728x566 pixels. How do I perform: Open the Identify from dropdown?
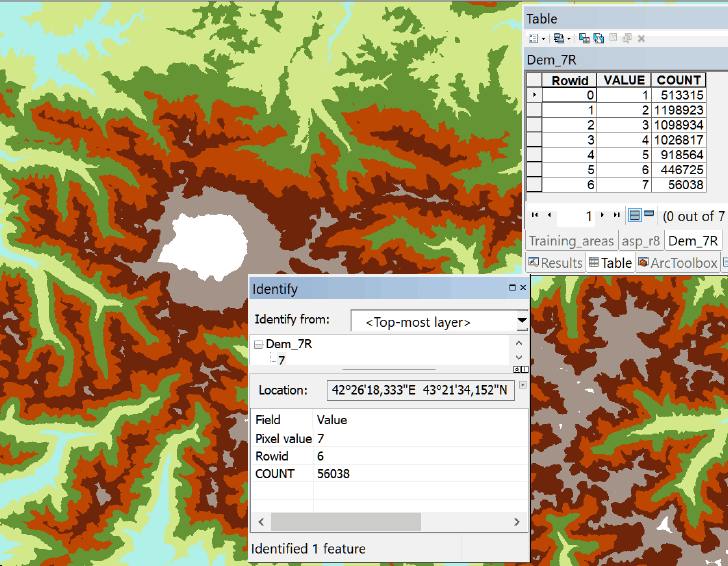point(521,322)
